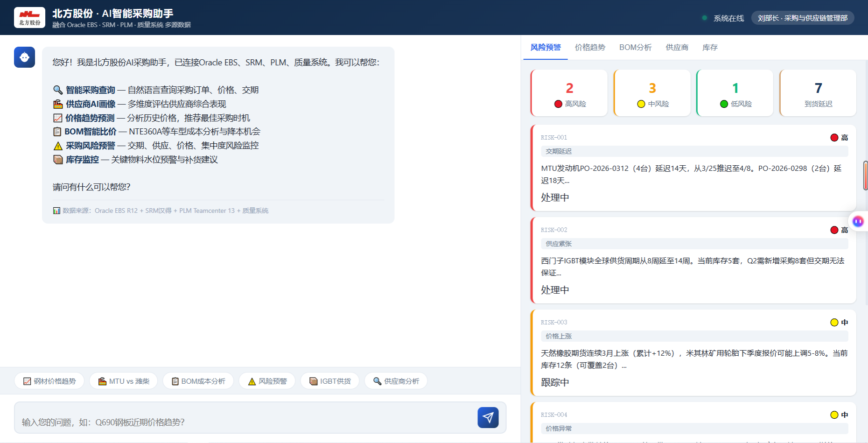Click the yellow dot in 中风险 summary

point(641,104)
